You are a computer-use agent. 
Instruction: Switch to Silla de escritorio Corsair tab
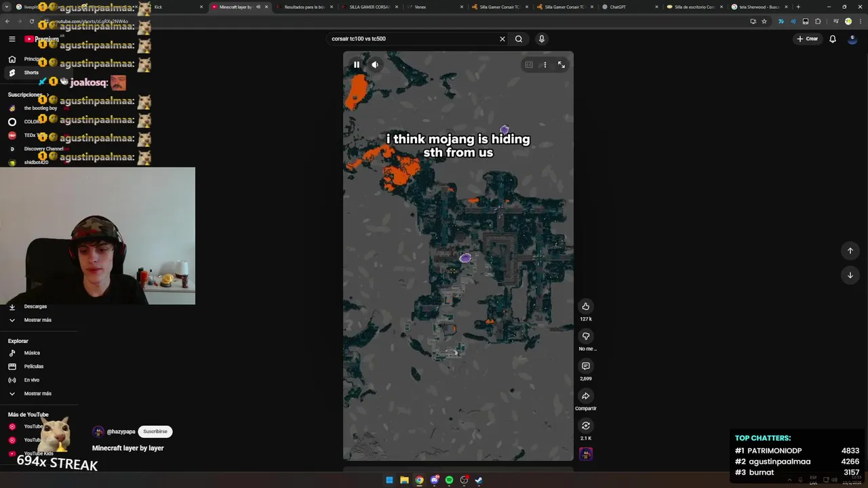(x=694, y=7)
